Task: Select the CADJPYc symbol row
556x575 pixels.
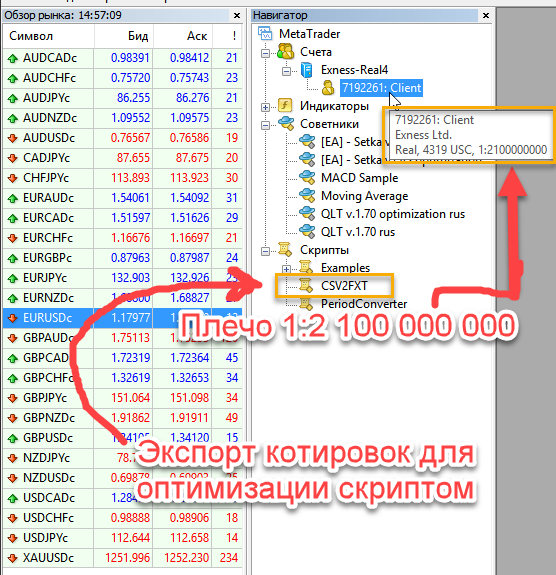Action: pyautogui.click(x=122, y=158)
